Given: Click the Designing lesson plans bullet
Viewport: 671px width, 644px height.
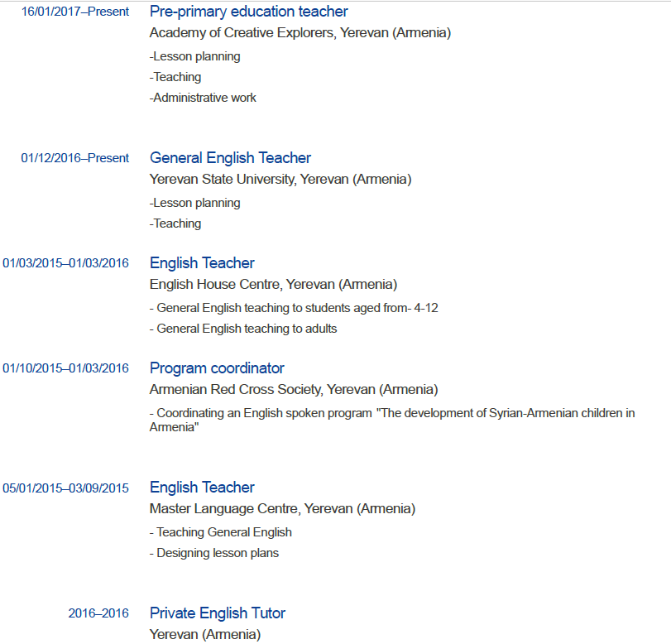Looking at the screenshot, I should [214, 553].
